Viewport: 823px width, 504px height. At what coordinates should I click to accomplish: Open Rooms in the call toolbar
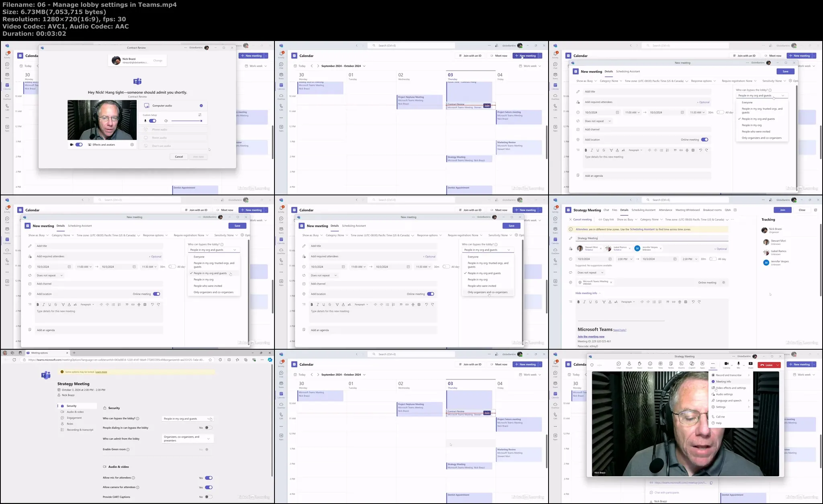(x=681, y=365)
